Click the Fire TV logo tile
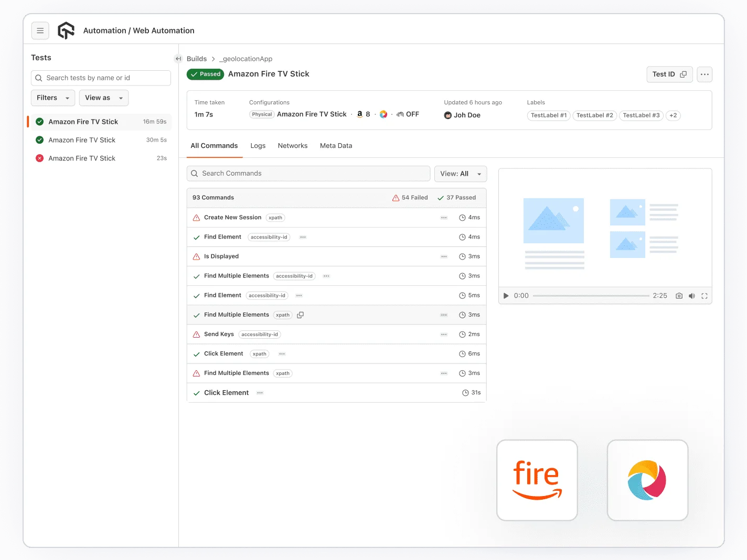The height and width of the screenshot is (560, 747). [x=537, y=480]
